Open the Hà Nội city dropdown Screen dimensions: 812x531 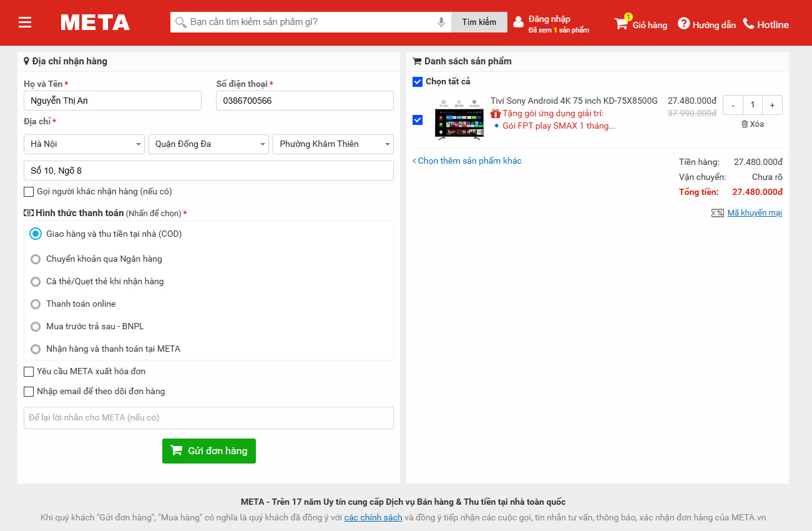coord(84,144)
